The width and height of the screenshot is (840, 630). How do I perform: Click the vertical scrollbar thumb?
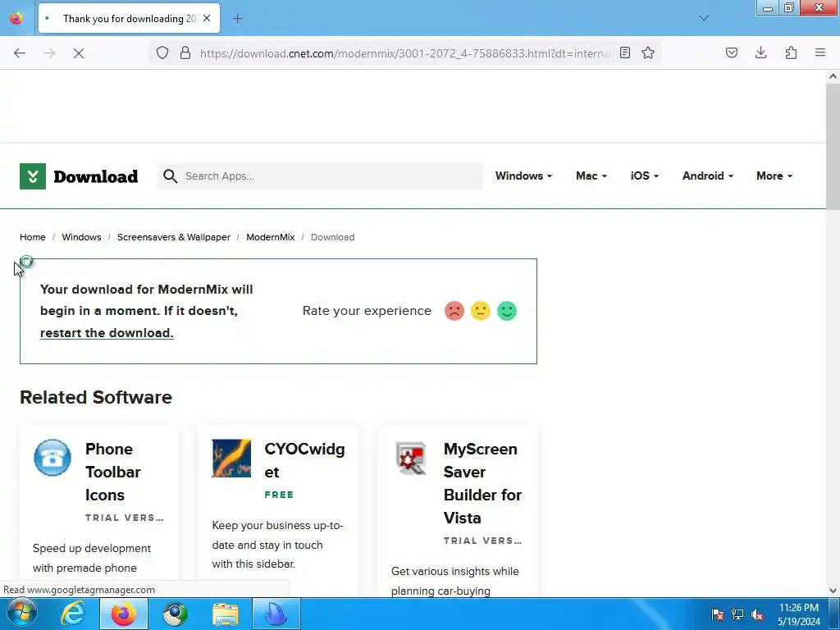click(833, 146)
